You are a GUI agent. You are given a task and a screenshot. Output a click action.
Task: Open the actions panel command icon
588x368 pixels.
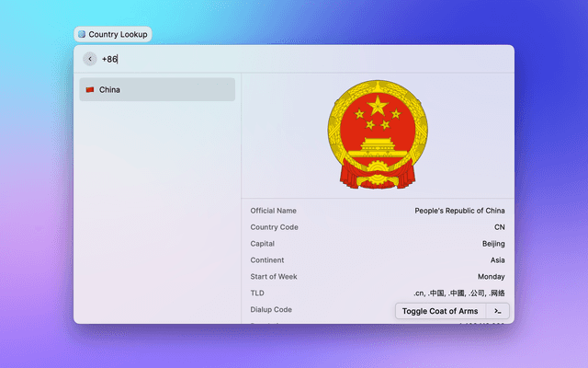point(497,311)
